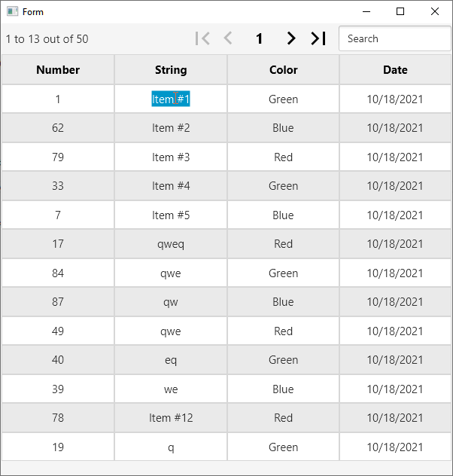Select the Item #12 cell
The height and width of the screenshot is (476, 453).
click(x=171, y=418)
